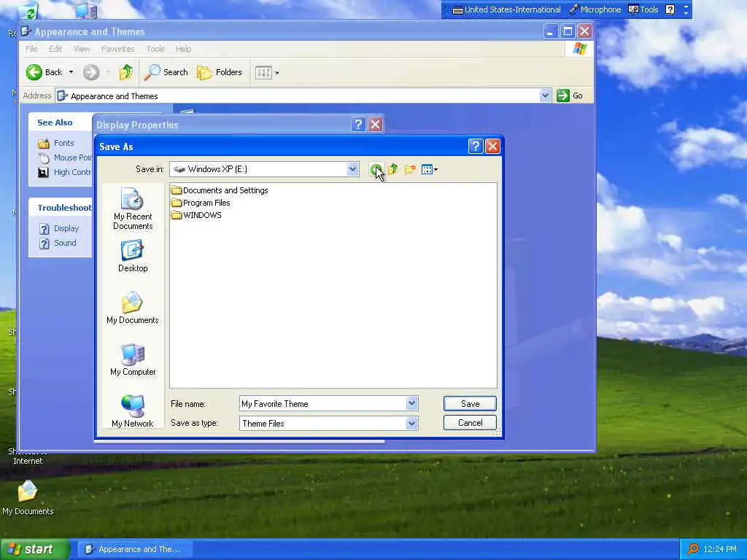
Task: Open My Network places shortcut
Action: coord(133,411)
